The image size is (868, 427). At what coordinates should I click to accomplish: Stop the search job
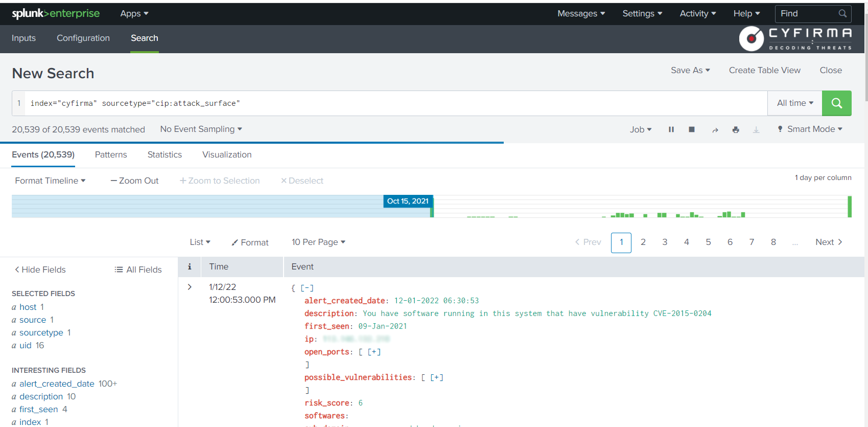pos(692,130)
